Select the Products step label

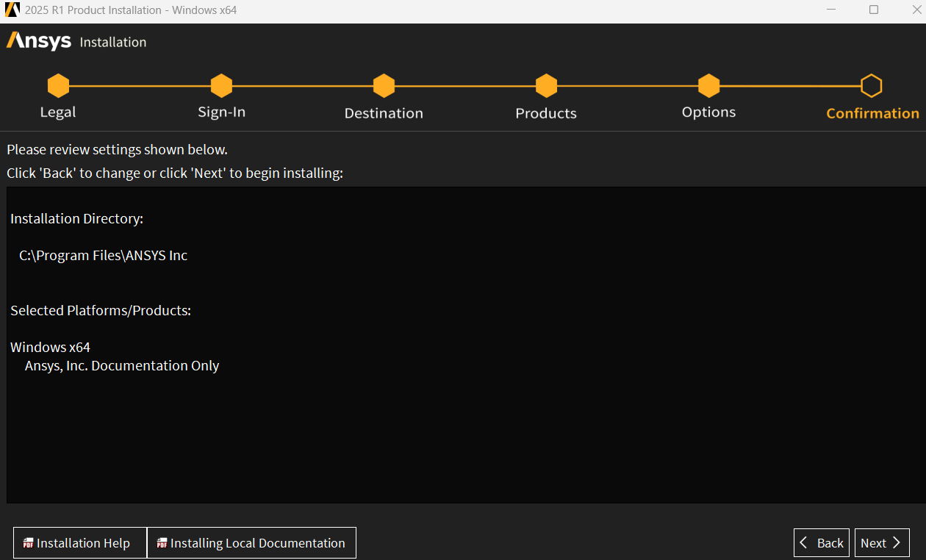[546, 113]
